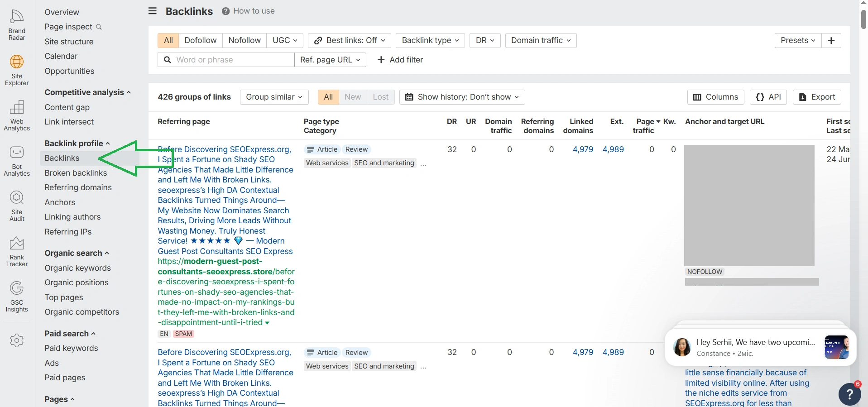Show only New links
This screenshot has height=407, width=868.
pos(353,97)
